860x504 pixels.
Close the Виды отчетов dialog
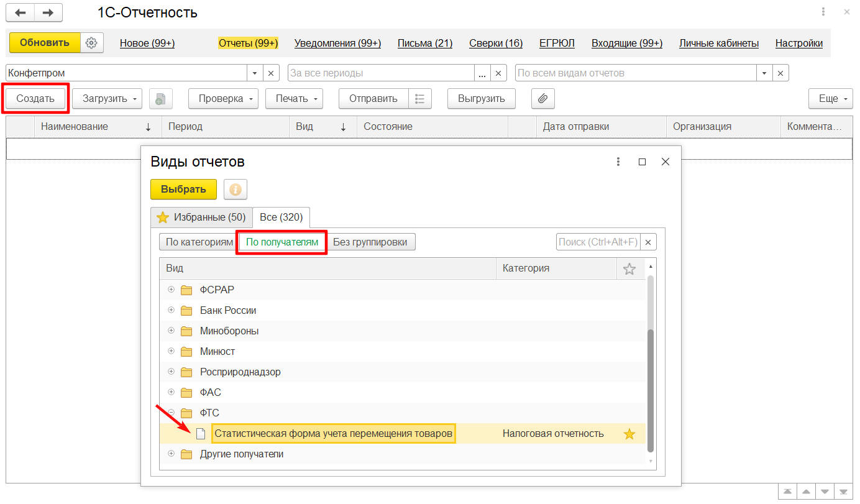(666, 162)
